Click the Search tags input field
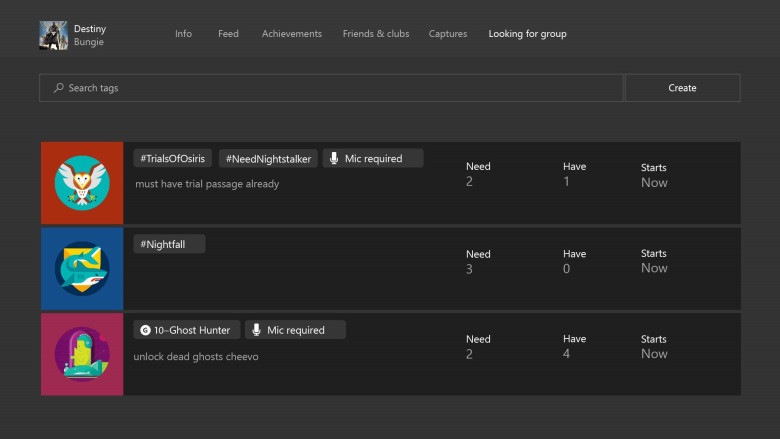The height and width of the screenshot is (439, 780). point(331,88)
